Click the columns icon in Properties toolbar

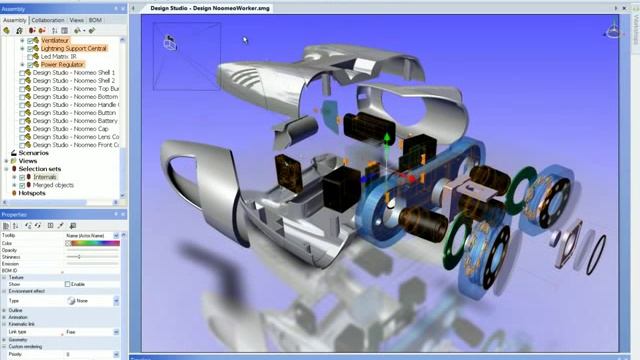[51, 226]
